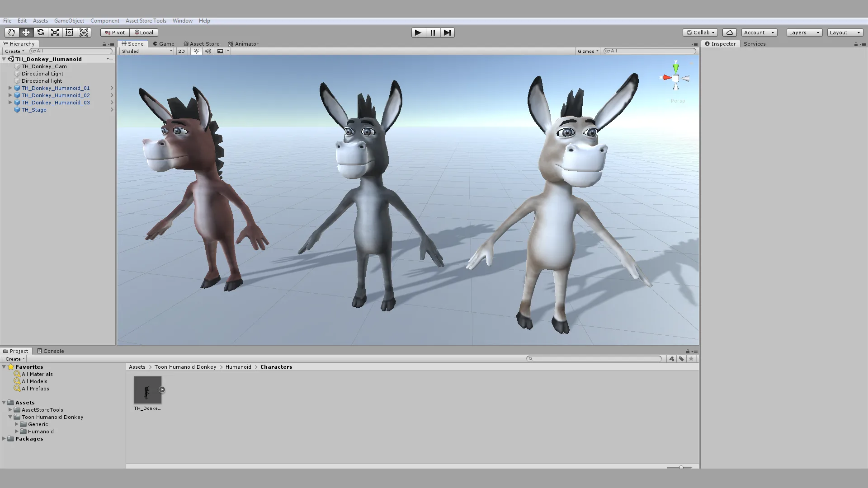Select All Prefabs favorite

(x=35, y=389)
